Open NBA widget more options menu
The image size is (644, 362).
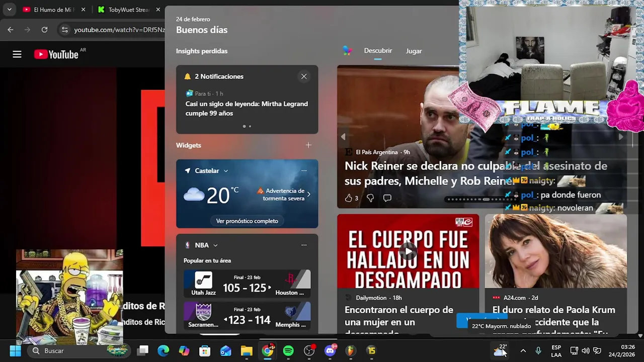pyautogui.click(x=304, y=245)
